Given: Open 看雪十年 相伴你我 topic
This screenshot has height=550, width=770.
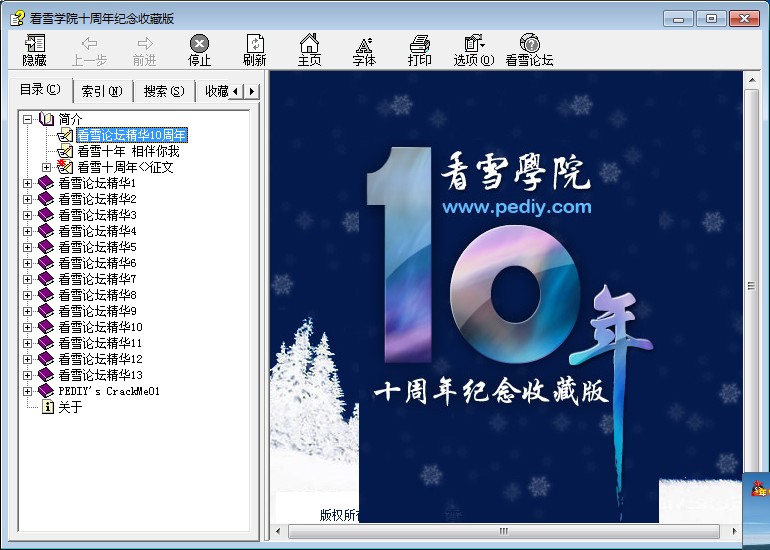Looking at the screenshot, I should 128,151.
